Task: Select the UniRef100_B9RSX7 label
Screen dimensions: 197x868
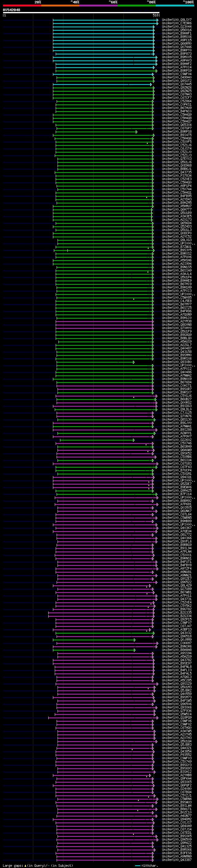Action: (177, 392)
